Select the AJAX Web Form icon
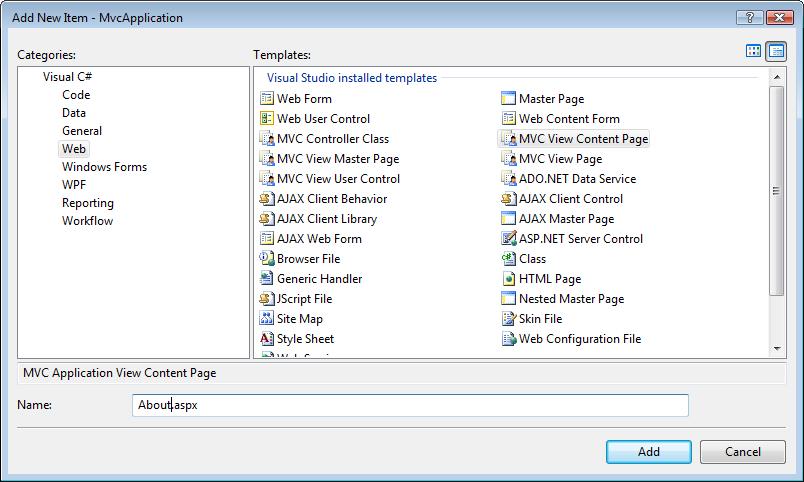804x482 pixels. coord(267,238)
